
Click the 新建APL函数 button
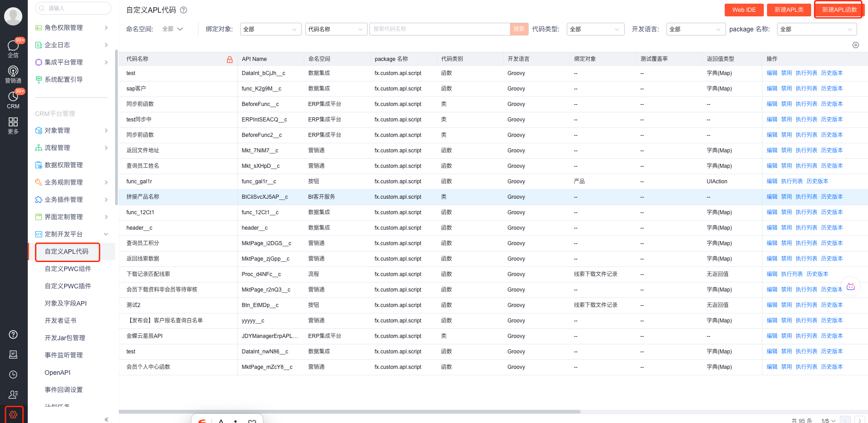(x=839, y=10)
